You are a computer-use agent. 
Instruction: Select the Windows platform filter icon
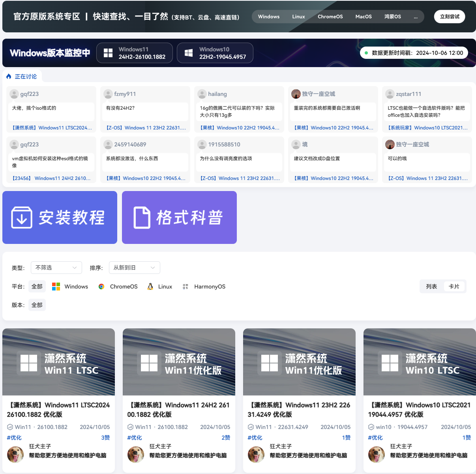56,286
